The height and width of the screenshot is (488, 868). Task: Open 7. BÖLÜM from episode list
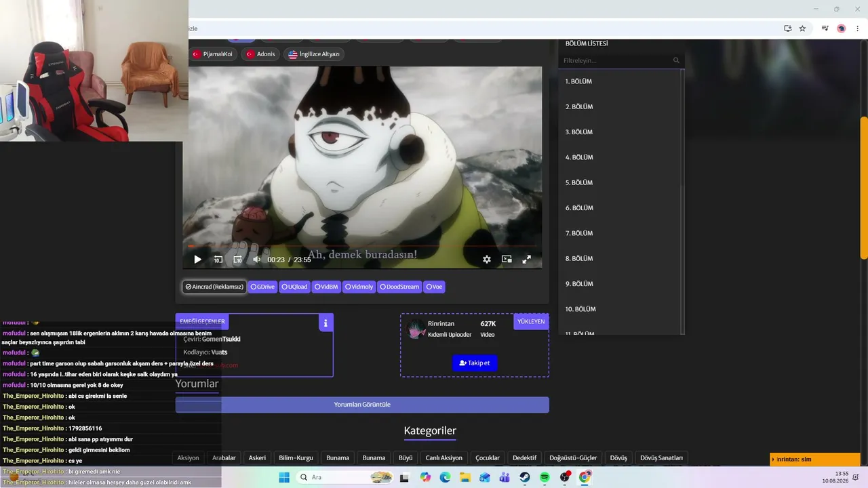pos(620,233)
